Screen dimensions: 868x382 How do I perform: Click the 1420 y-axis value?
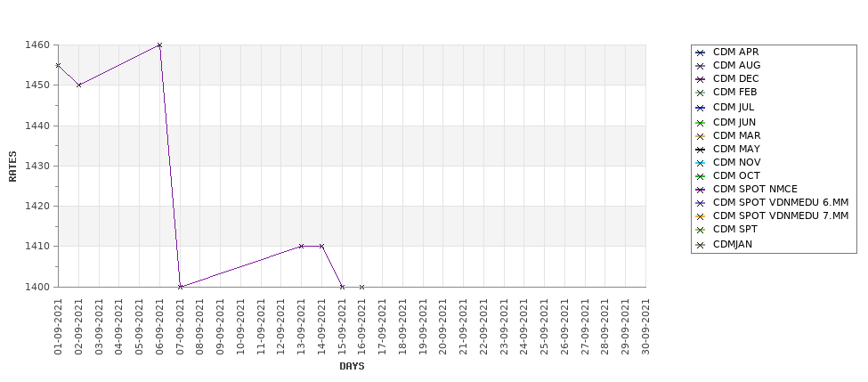coord(37,206)
